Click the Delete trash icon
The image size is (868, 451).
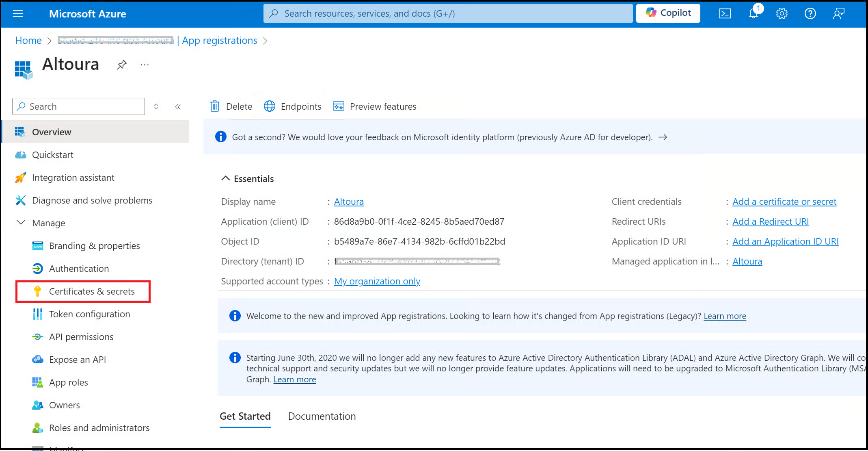point(215,106)
